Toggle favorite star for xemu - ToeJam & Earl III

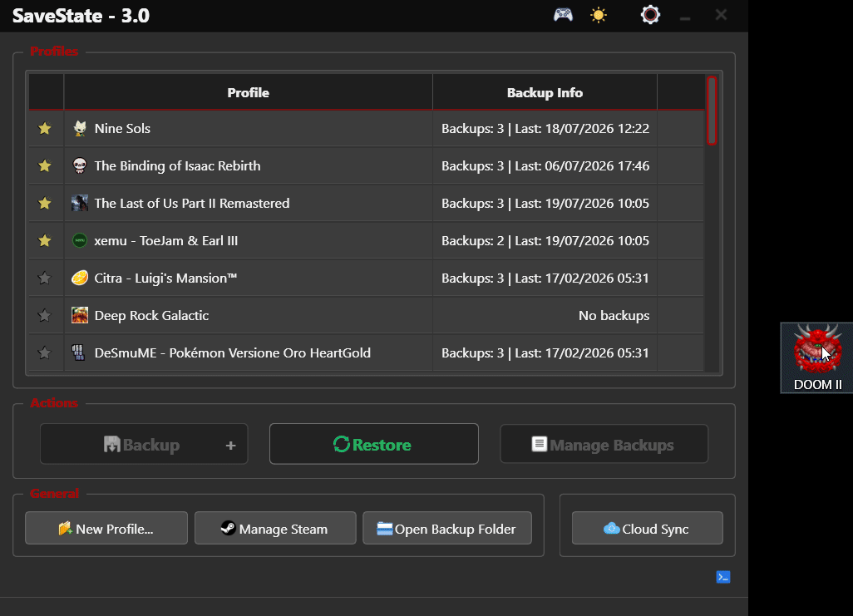click(45, 240)
